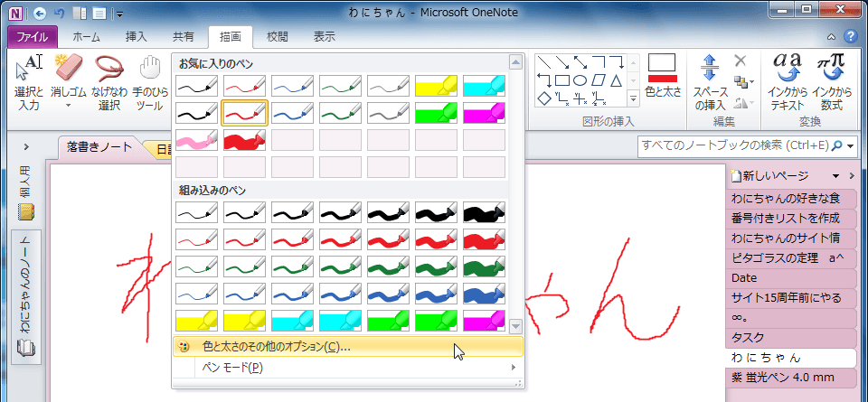Pick the thickest blue built-in pen
Image resolution: width=868 pixels, height=402 pixels.
coord(484,294)
